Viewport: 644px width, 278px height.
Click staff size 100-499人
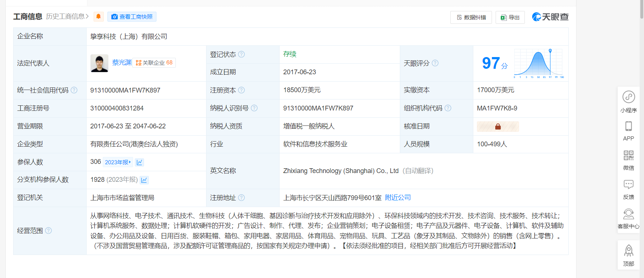tap(492, 144)
